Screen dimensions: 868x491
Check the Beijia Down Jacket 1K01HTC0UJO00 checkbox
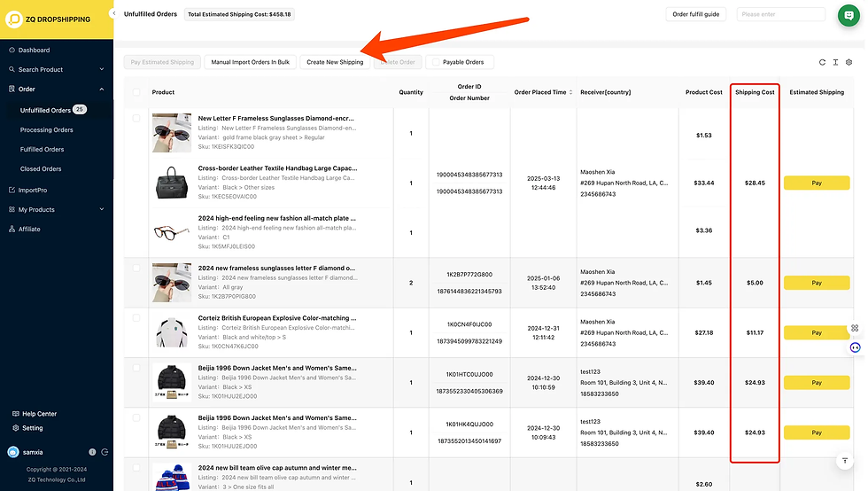(136, 368)
